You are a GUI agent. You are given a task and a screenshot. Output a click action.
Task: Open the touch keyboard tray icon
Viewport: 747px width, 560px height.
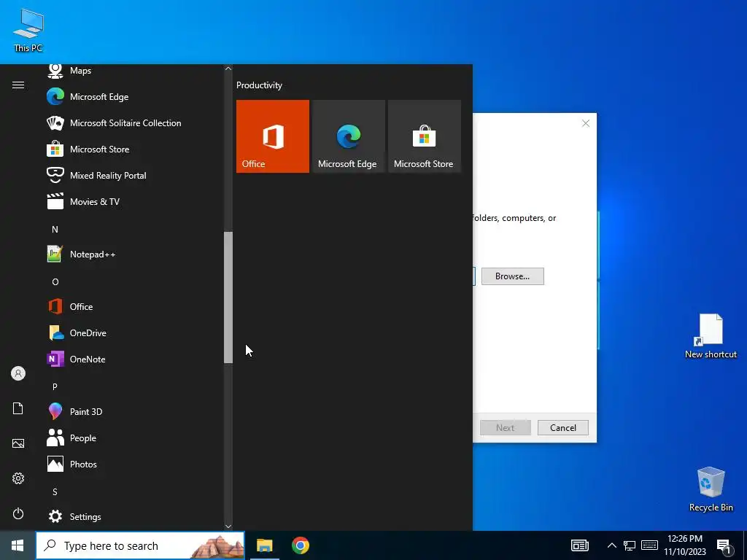(649, 545)
